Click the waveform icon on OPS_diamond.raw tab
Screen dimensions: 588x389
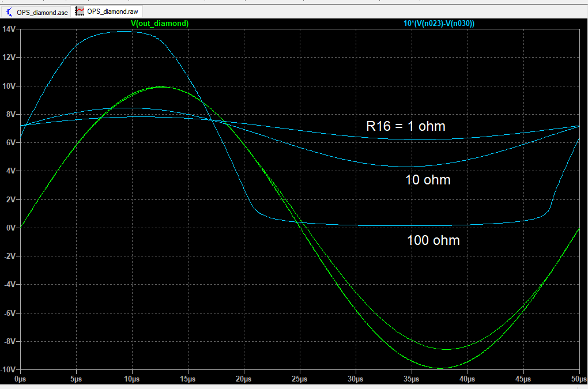click(x=80, y=12)
